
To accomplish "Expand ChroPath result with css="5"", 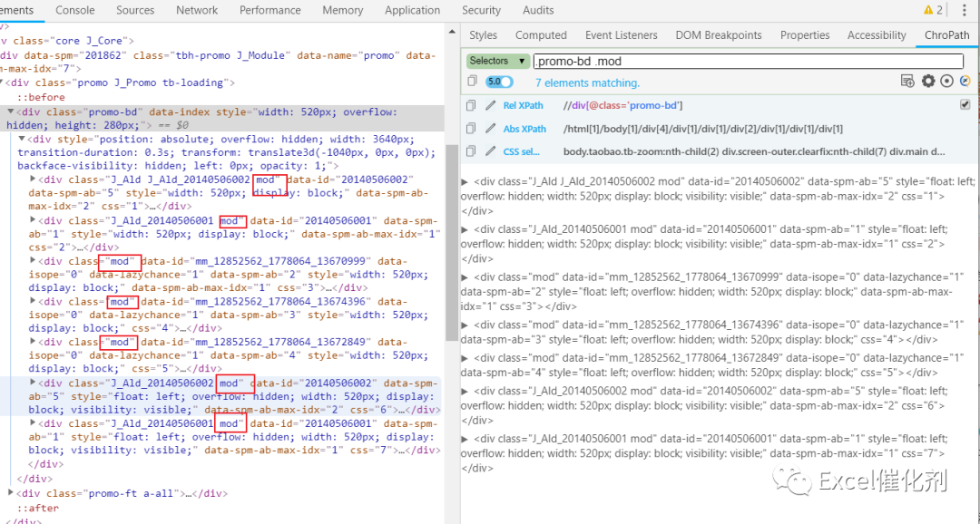I will pos(465,358).
